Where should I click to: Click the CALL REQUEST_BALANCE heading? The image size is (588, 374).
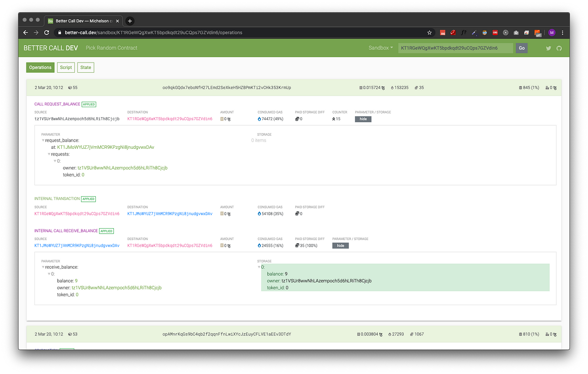[57, 104]
